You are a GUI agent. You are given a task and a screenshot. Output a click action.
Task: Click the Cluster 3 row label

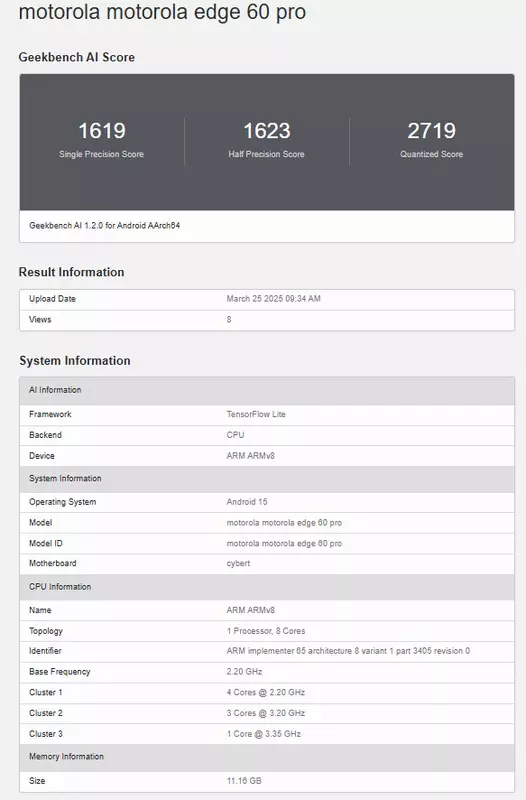[46, 735]
